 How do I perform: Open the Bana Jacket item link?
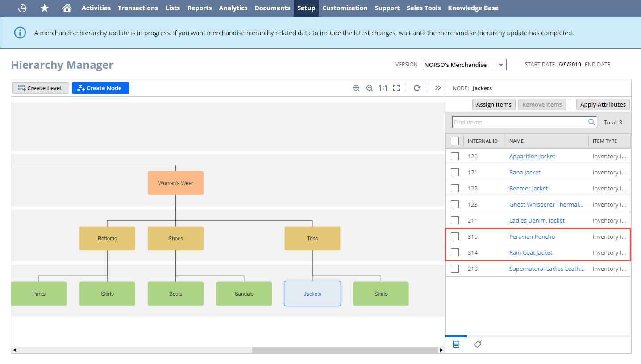[x=525, y=172]
